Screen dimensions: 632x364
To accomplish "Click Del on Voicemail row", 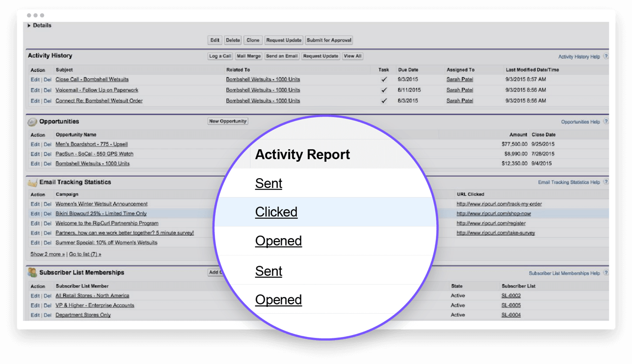I will (47, 90).
